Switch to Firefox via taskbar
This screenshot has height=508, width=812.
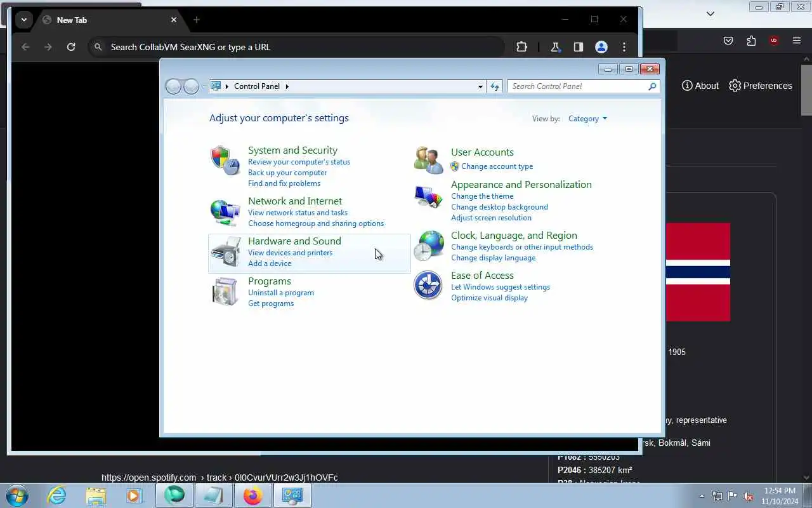[252, 495]
